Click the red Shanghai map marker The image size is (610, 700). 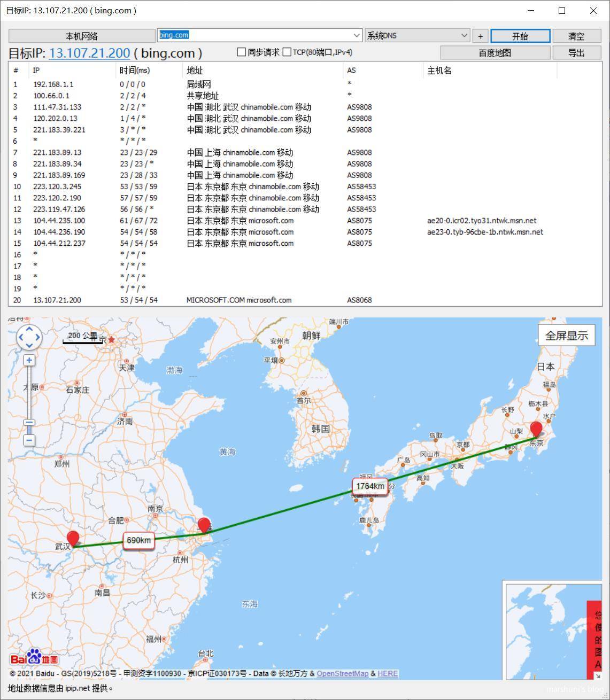tap(204, 525)
